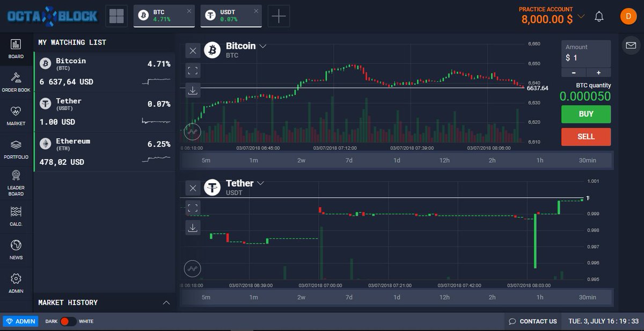Open the user avatar D
The image size is (644, 331).
[x=628, y=16]
